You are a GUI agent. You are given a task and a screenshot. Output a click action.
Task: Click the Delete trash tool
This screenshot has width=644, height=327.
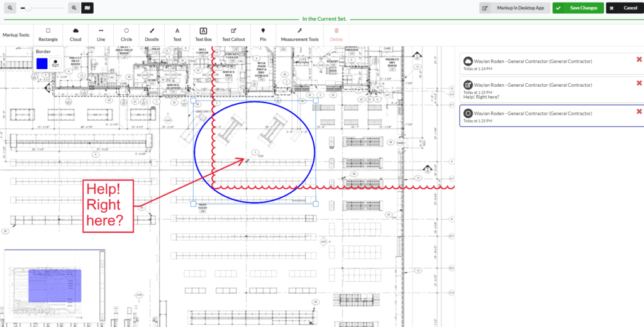[x=336, y=35]
